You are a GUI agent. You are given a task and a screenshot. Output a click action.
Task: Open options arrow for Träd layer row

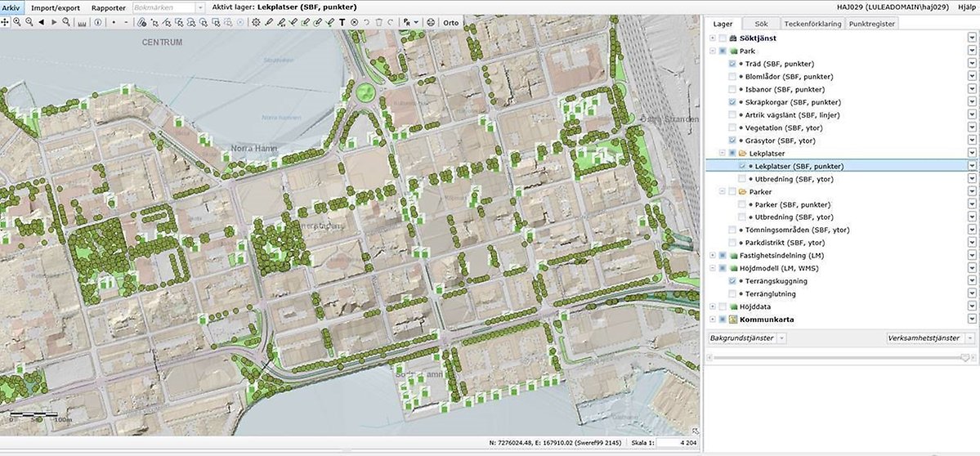(x=972, y=64)
